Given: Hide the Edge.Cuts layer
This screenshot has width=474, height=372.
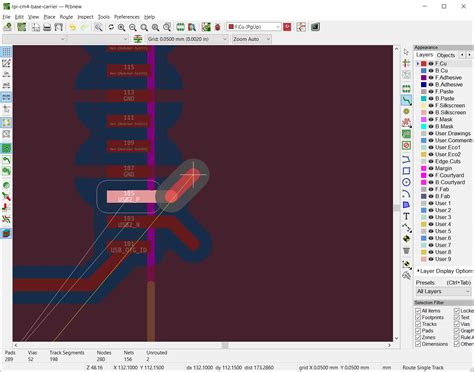Looking at the screenshot, I should (x=431, y=161).
